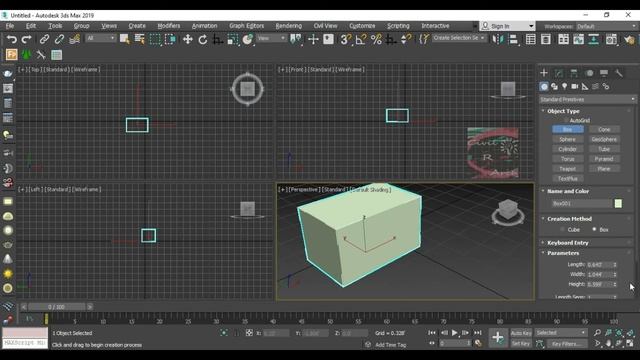
Task: Toggle the 3D Snaps icon
Action: 346,39
